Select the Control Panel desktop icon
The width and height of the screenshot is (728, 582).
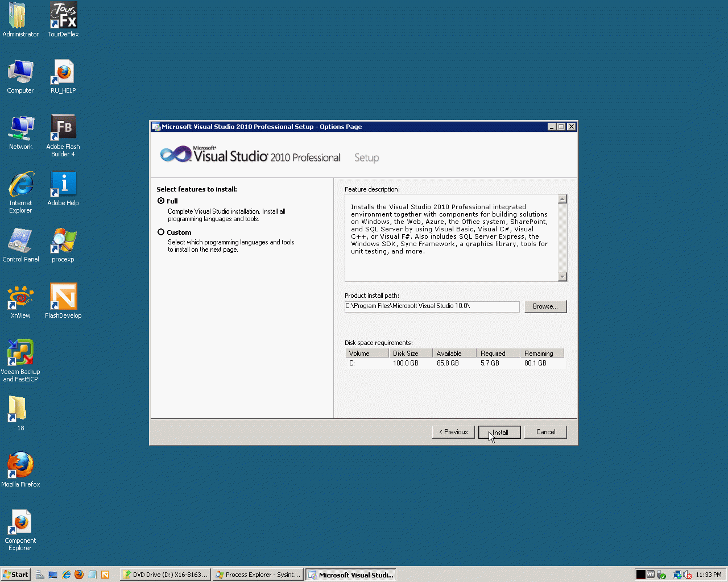click(20, 245)
